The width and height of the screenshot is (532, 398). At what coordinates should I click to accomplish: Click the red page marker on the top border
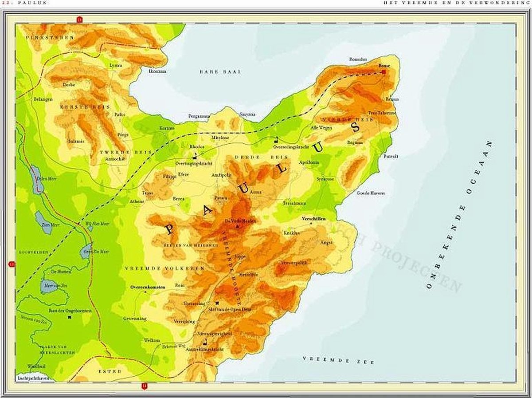point(79,19)
